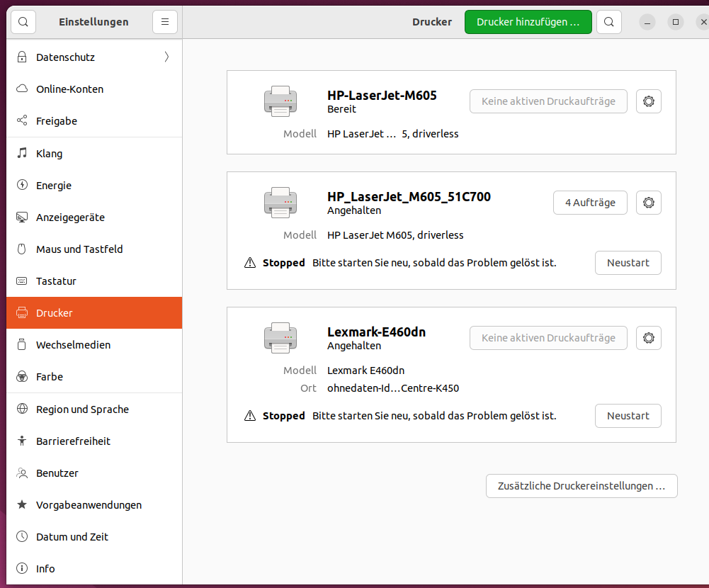Click Neustart for HP_LaserJet_M605_51C700

point(628,263)
